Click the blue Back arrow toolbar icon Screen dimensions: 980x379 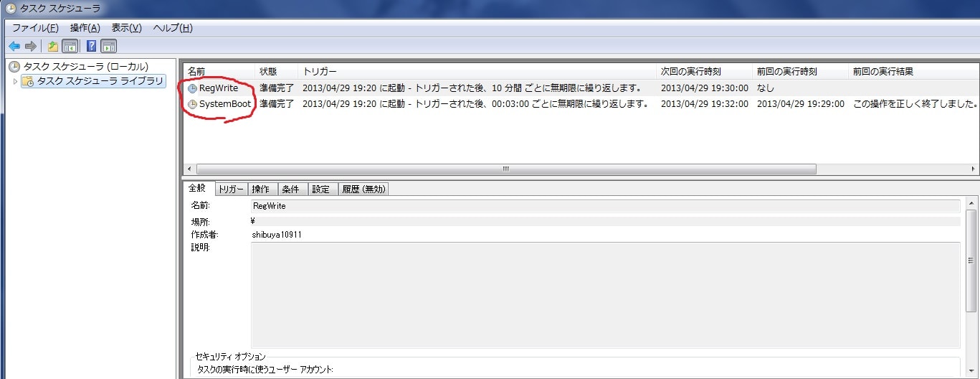[14, 47]
